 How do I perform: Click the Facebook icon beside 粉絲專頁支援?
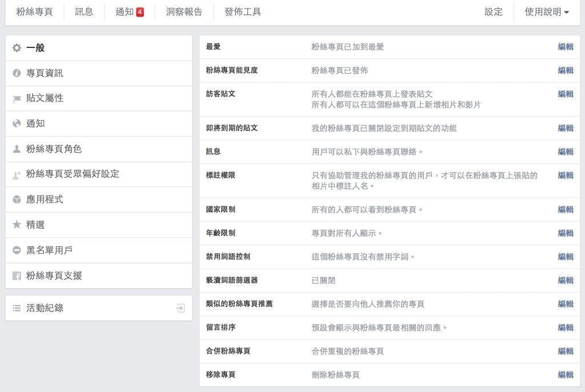(17, 276)
